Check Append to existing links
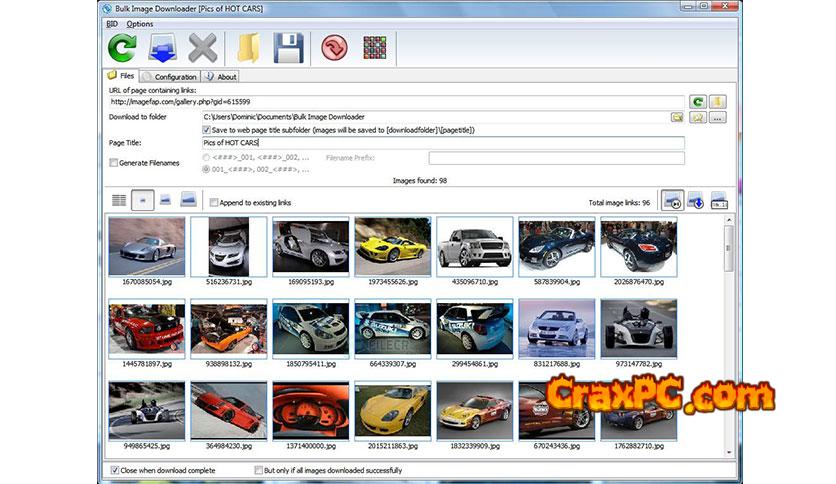 click(214, 202)
